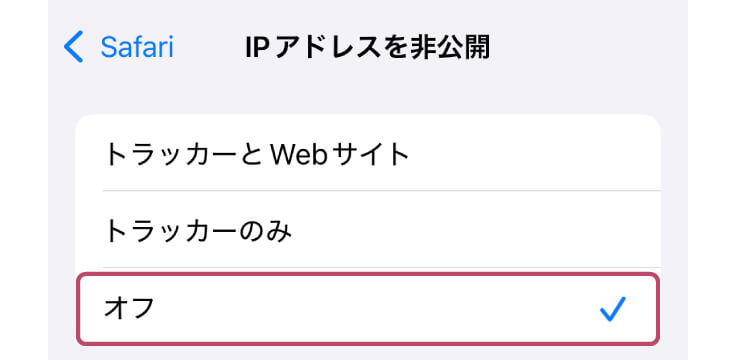750x360 pixels.
Task: Choose the トラッカーのみ option
Action: [x=368, y=229]
